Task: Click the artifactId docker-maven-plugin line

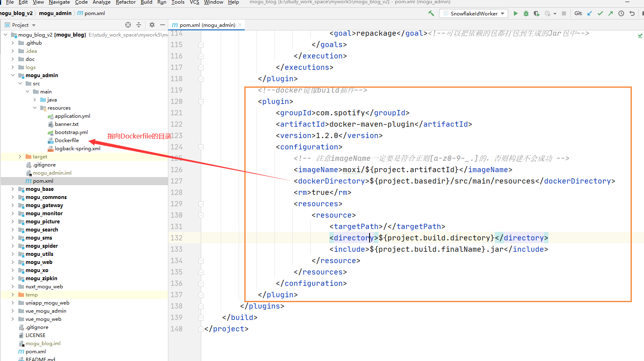Action: pyautogui.click(x=374, y=124)
